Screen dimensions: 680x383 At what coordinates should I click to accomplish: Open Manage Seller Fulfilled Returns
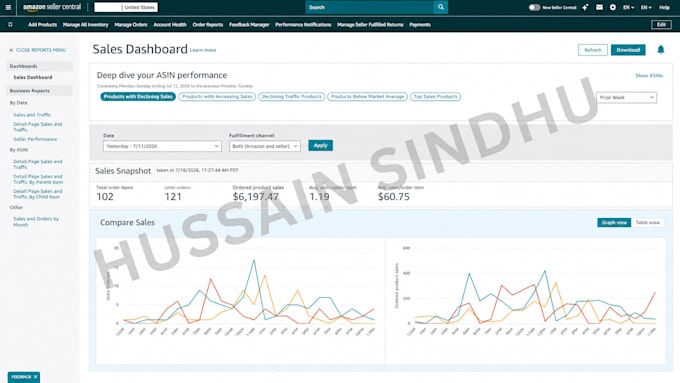(x=370, y=25)
